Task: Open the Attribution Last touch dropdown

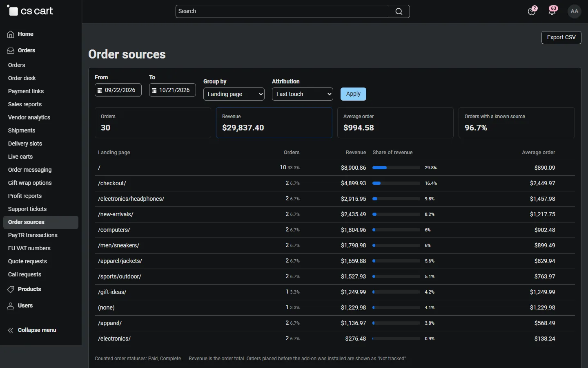Action: [x=303, y=94]
